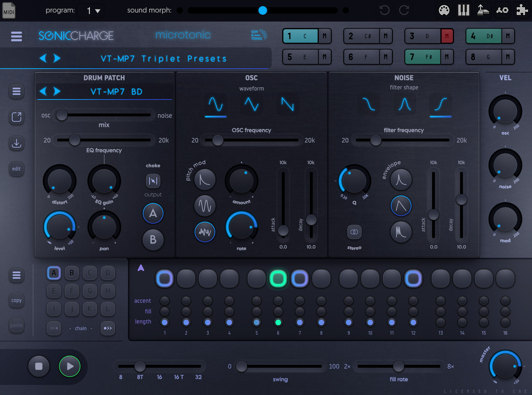532x395 pixels.
Task: Select next preset with right arrow
Action: (x=57, y=58)
